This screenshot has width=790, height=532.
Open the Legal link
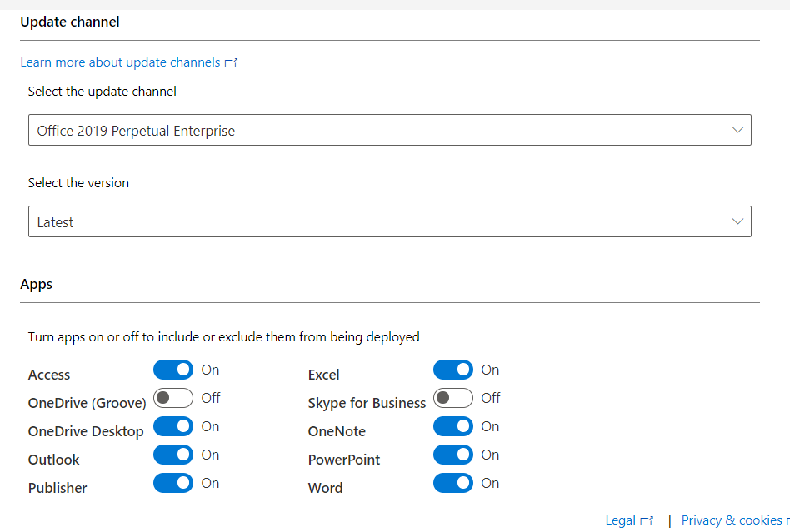tap(620, 520)
